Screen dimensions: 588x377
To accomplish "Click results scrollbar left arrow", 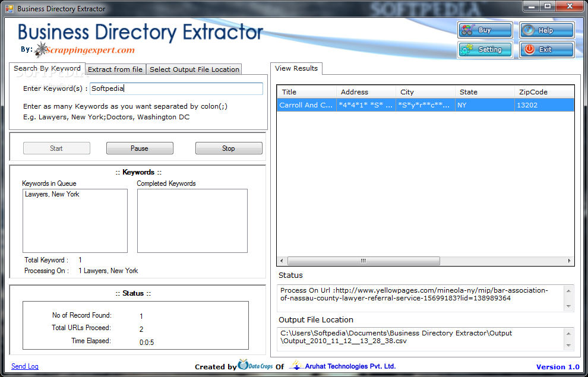I will click(x=282, y=261).
